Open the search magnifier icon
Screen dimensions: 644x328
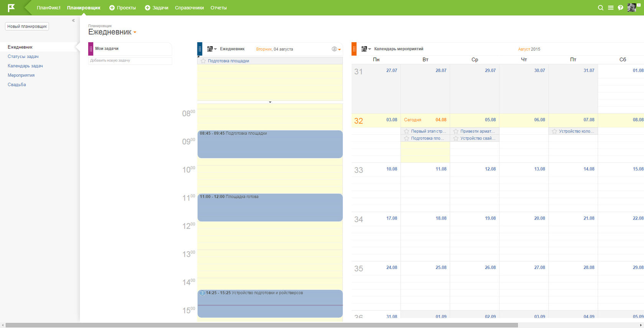pyautogui.click(x=601, y=8)
